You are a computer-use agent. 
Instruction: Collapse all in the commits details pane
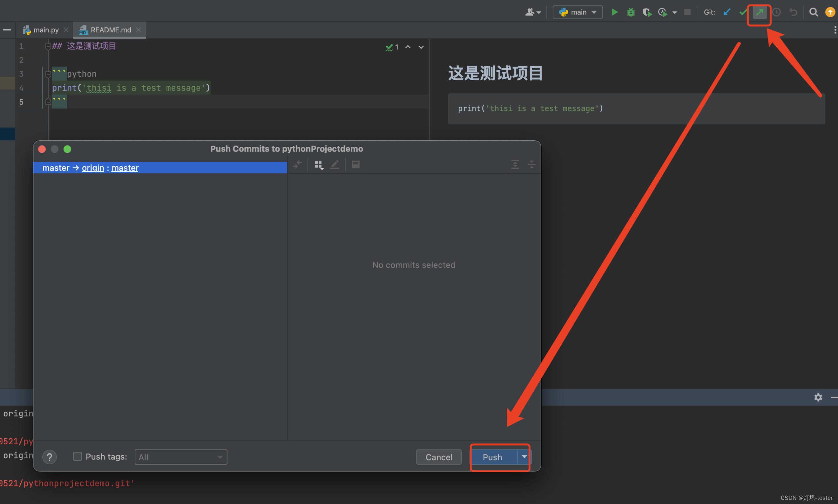531,165
